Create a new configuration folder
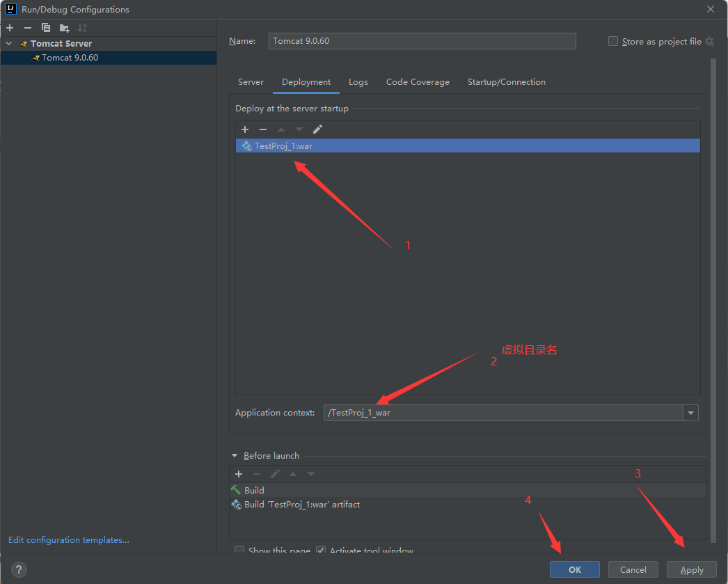The width and height of the screenshot is (728, 584). click(x=64, y=28)
